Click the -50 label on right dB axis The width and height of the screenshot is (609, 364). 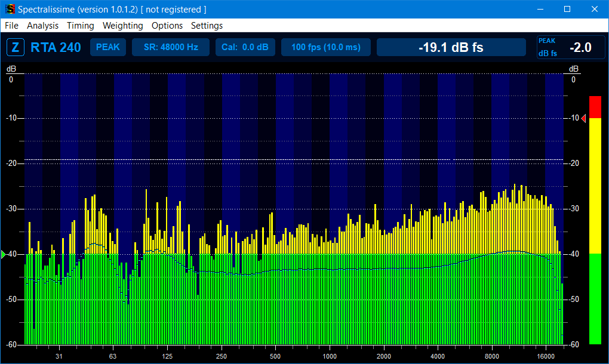point(574,299)
